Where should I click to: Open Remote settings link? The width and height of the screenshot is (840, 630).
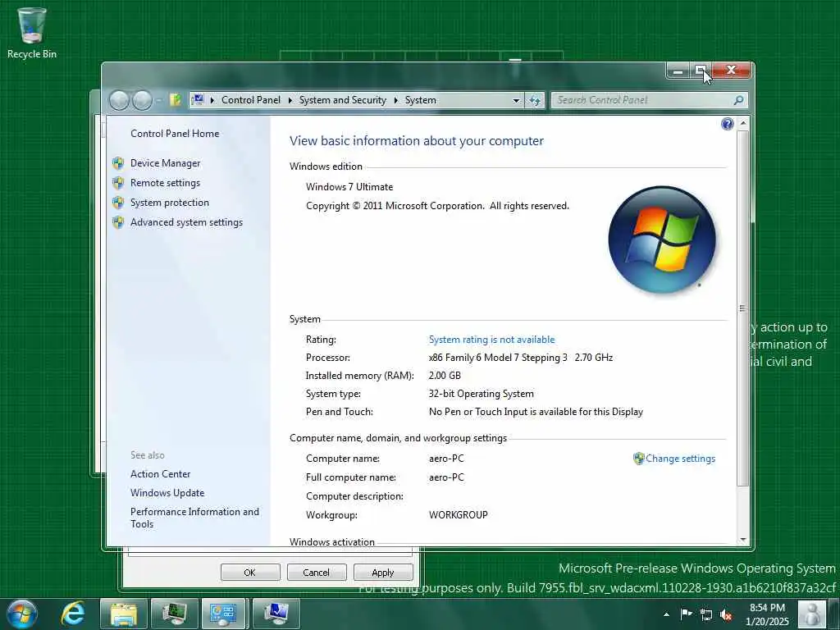pos(165,183)
